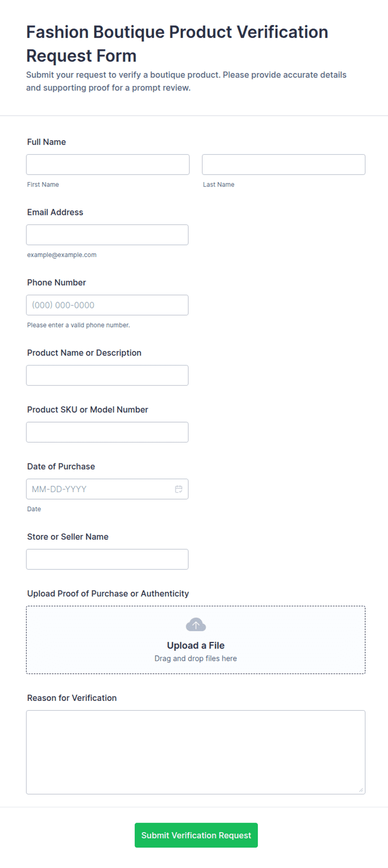Screen dimensions: 388x868
Task: Click the Upload Proof of Purchase label
Action: pos(108,594)
